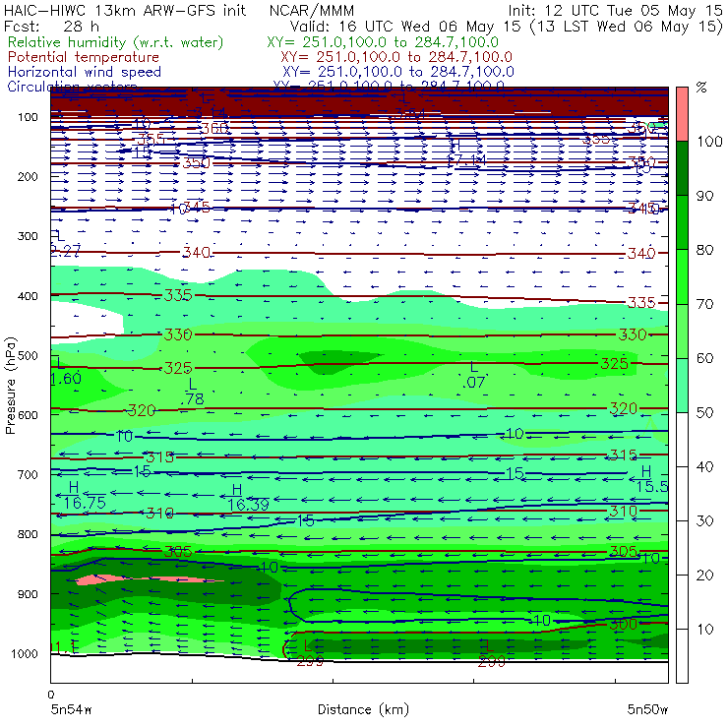This screenshot has height=728, width=728.
Task: Click the 'H 16.75' wind maximum marker
Action: [x=84, y=496]
